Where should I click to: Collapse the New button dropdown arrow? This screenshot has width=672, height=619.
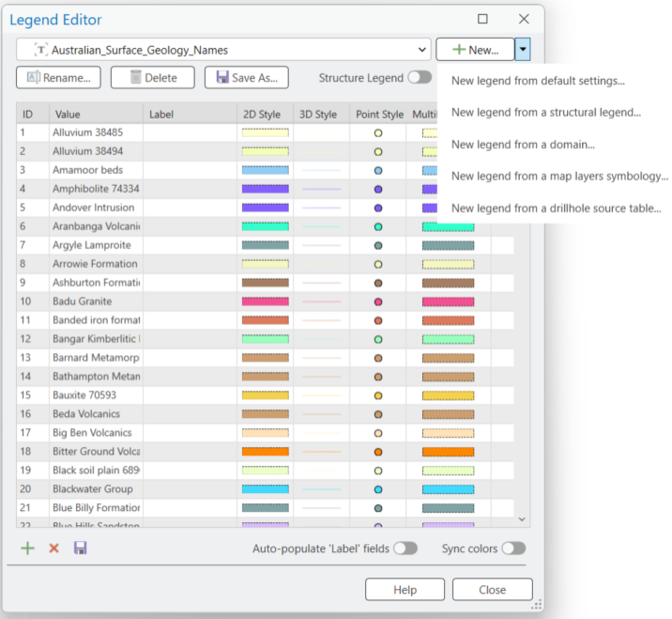pos(524,50)
